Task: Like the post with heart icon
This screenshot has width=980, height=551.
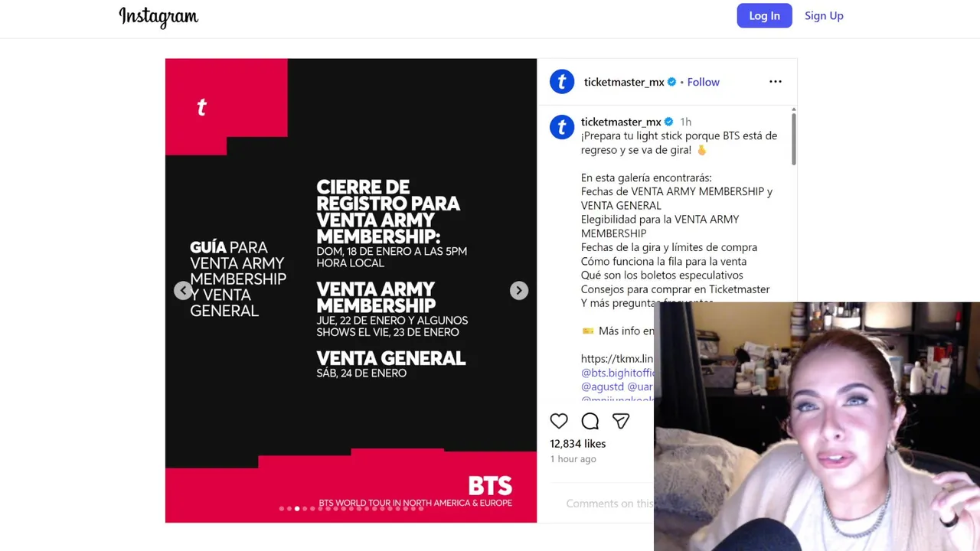Action: point(559,421)
